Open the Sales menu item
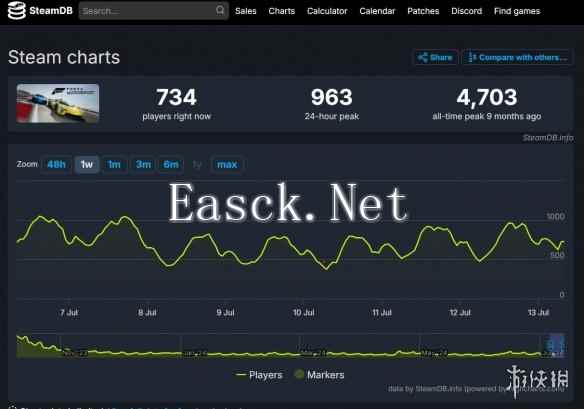Screen dimensions: 584x409 245,11
